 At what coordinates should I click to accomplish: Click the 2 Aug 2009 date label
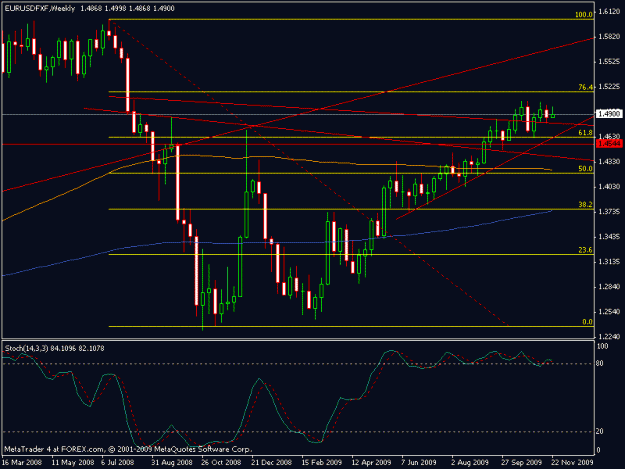470,463
